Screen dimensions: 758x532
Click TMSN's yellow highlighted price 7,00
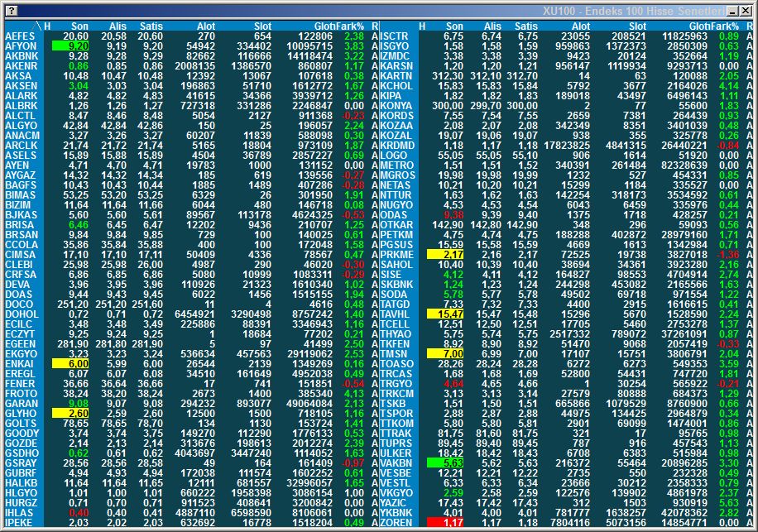tap(445, 353)
